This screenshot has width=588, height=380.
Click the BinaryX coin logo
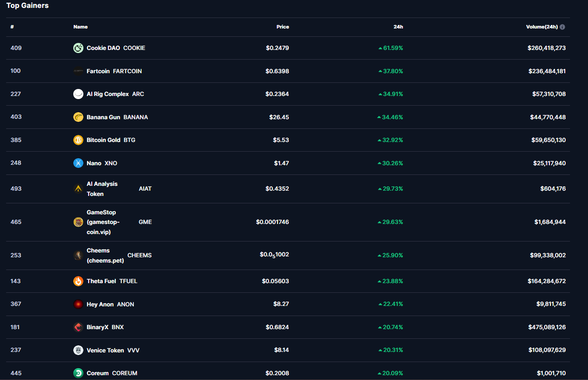[78, 327]
